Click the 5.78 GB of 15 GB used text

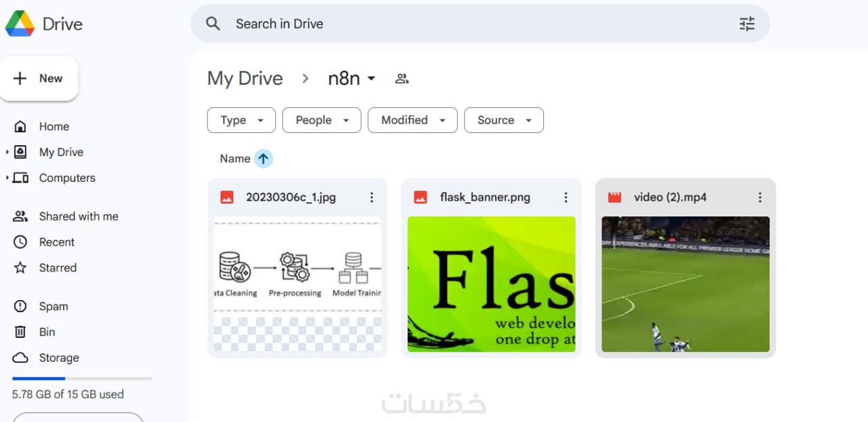68,394
